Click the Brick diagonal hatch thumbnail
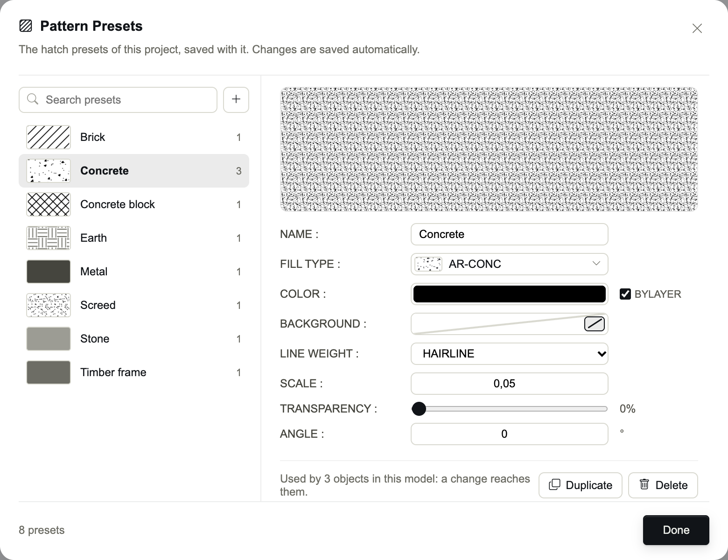Screen dimensions: 728x560 [49, 137]
